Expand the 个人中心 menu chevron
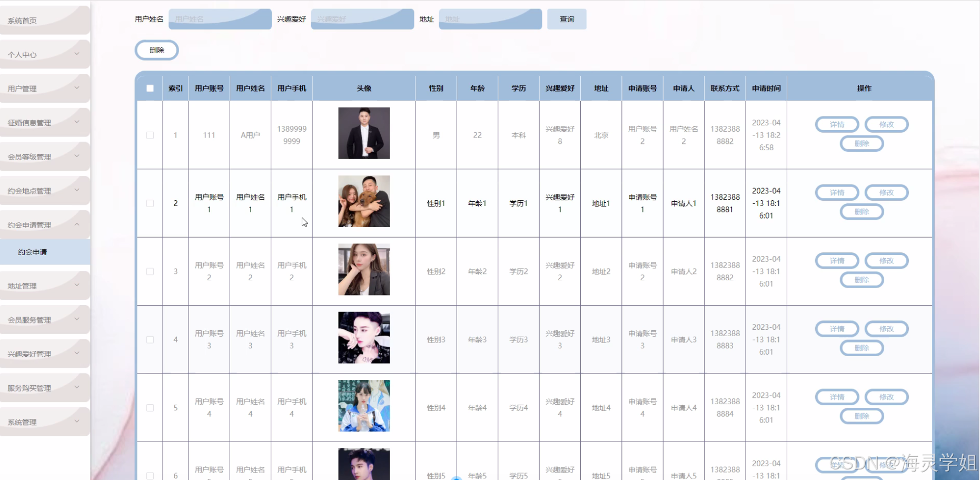Viewport: 980px width, 480px height. [x=77, y=54]
